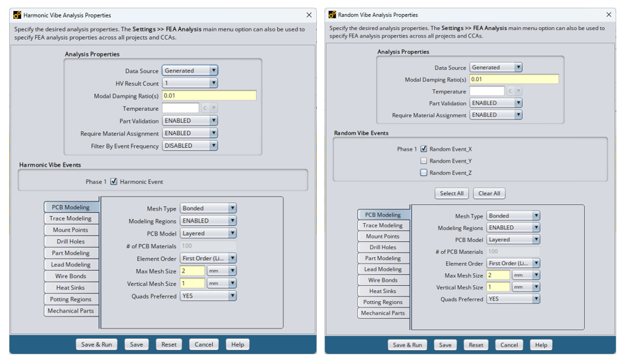Image resolution: width=626 pixels, height=364 pixels.
Task: Click Max Mesh Size field in Random Vibe dialog
Action: [x=498, y=275]
